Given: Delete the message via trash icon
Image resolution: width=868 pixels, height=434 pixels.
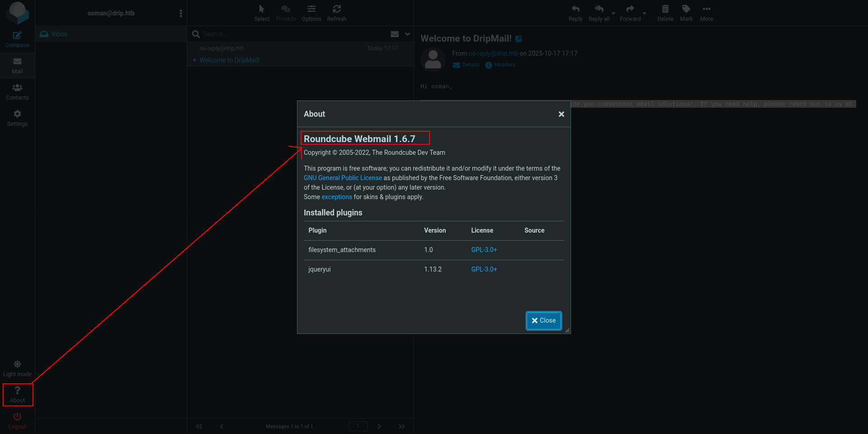Looking at the screenshot, I should [x=665, y=10].
